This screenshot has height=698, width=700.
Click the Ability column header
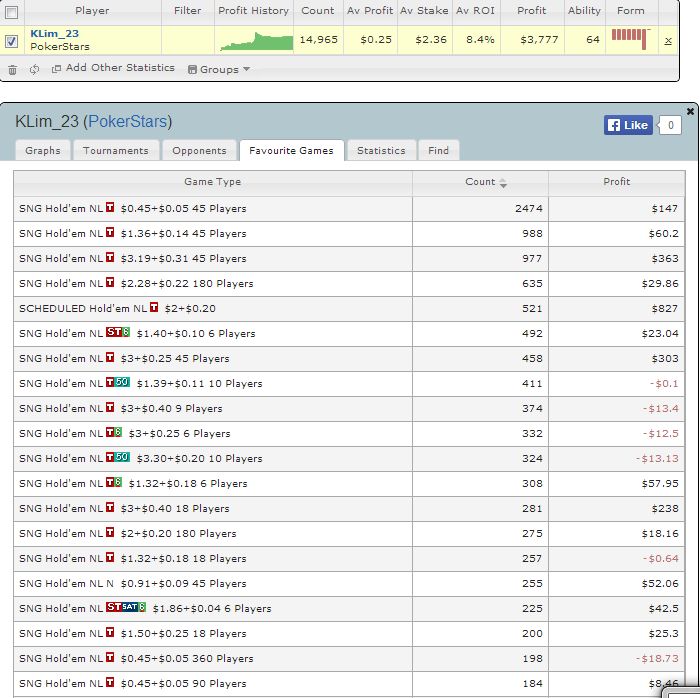(584, 11)
